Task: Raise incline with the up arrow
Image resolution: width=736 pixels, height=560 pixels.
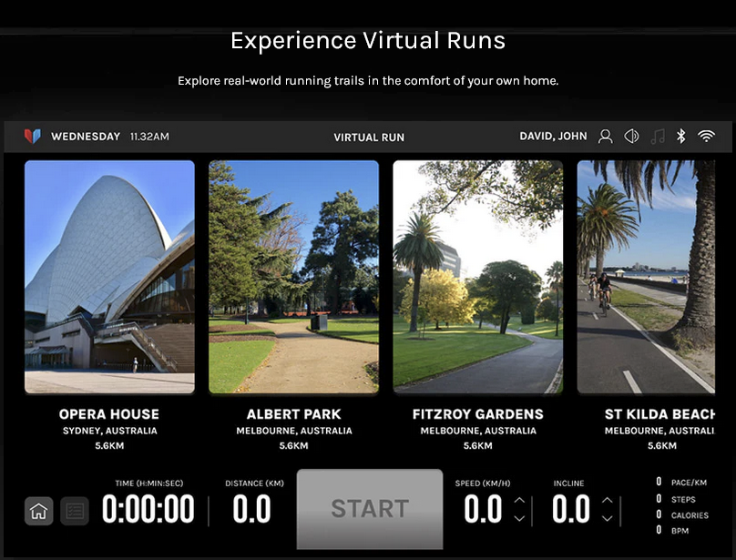Action: click(x=608, y=500)
